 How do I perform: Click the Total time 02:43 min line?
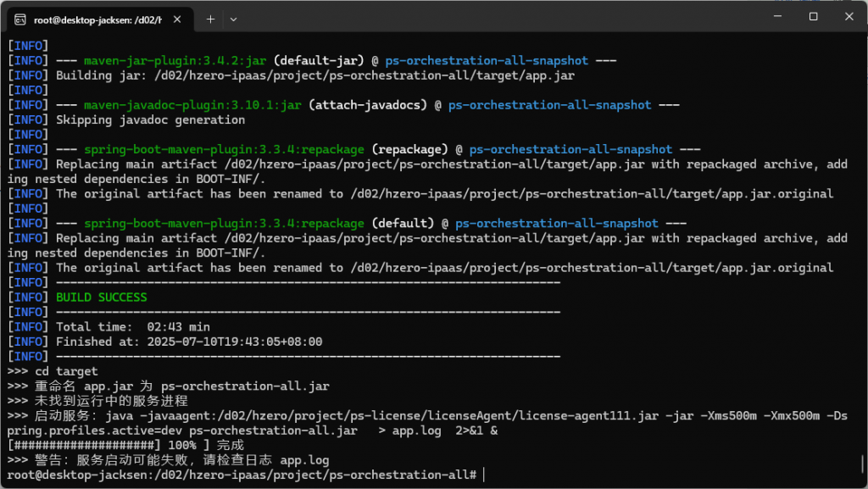pyautogui.click(x=132, y=327)
